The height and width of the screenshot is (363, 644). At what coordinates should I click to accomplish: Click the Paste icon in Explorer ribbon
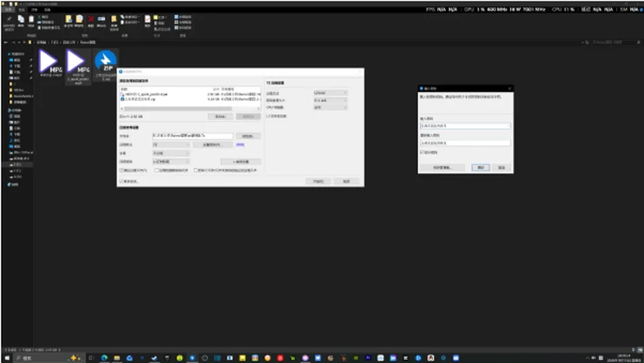pyautogui.click(x=32, y=20)
